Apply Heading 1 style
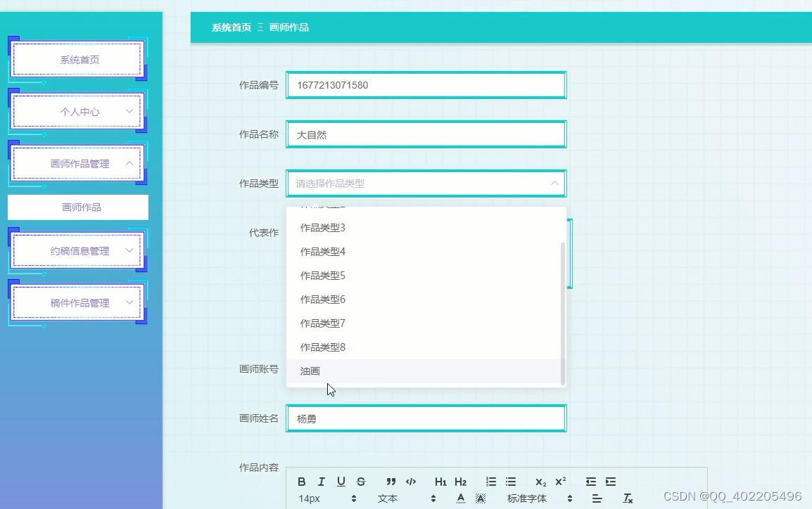The image size is (812, 509). click(x=440, y=482)
